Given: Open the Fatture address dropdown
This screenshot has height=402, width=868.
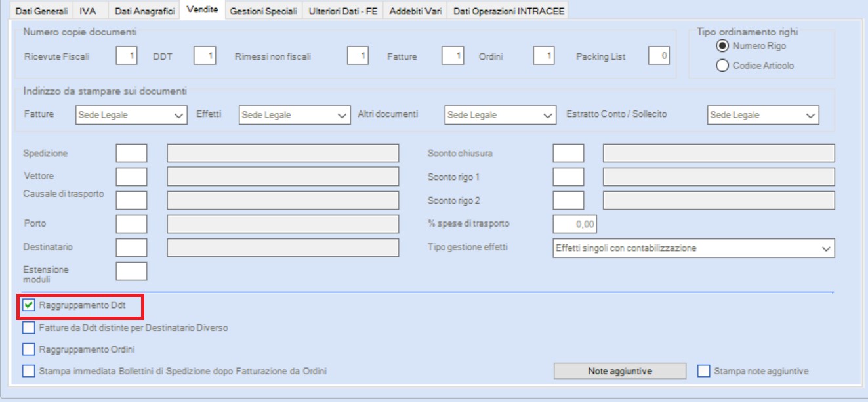Looking at the screenshot, I should click(x=132, y=115).
